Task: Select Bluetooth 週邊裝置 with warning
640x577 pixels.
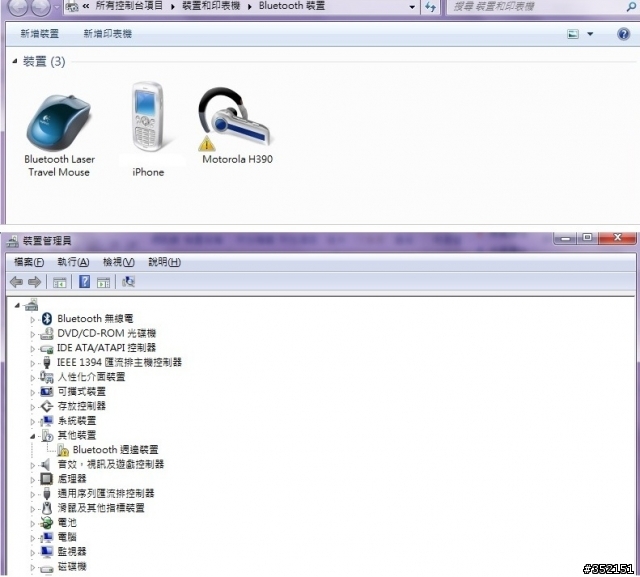Action: (x=115, y=450)
